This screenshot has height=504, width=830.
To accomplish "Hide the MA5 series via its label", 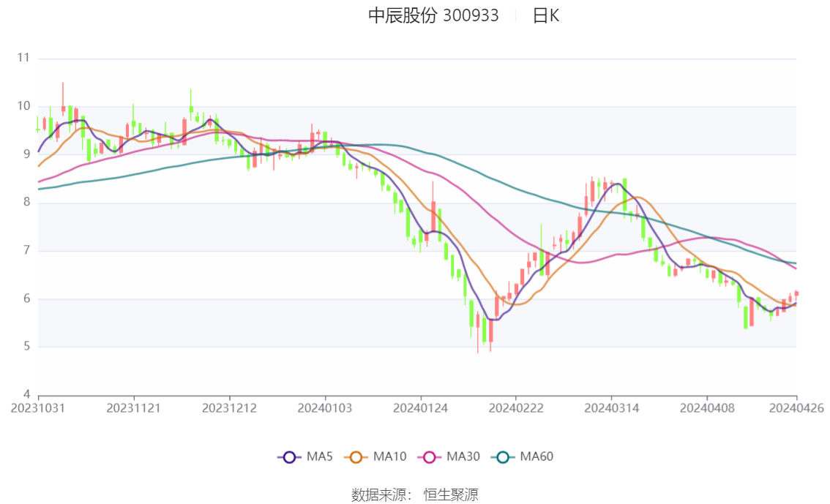I will click(320, 456).
